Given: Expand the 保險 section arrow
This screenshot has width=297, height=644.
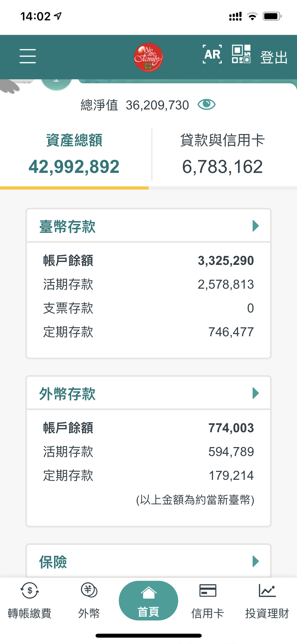Looking at the screenshot, I should [x=255, y=561].
